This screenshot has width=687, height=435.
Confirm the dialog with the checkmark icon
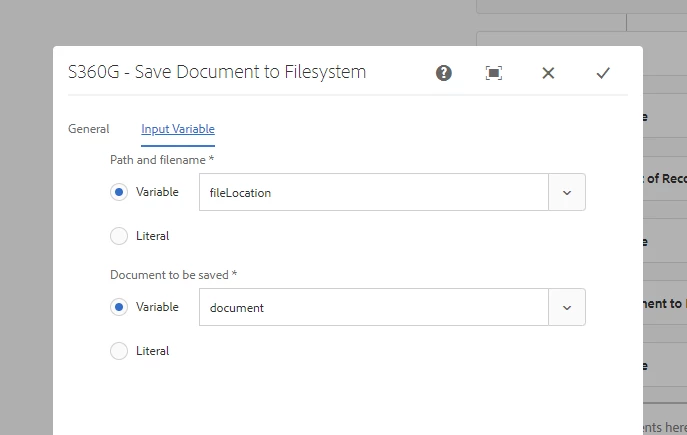pos(603,73)
